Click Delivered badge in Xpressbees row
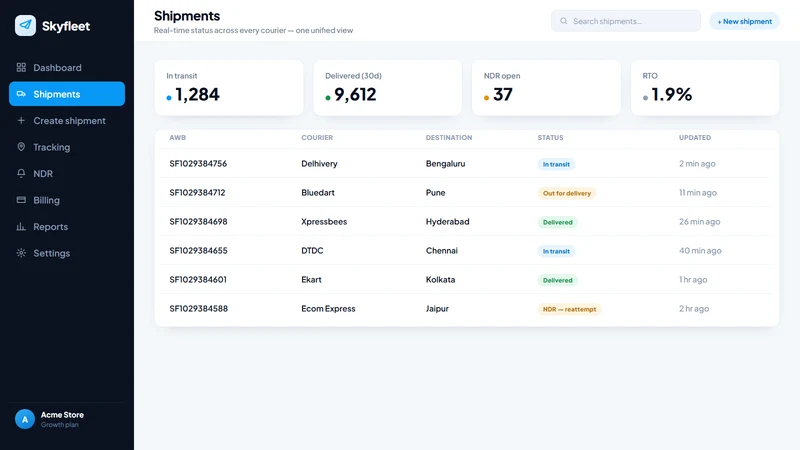The width and height of the screenshot is (800, 450). [x=558, y=222]
